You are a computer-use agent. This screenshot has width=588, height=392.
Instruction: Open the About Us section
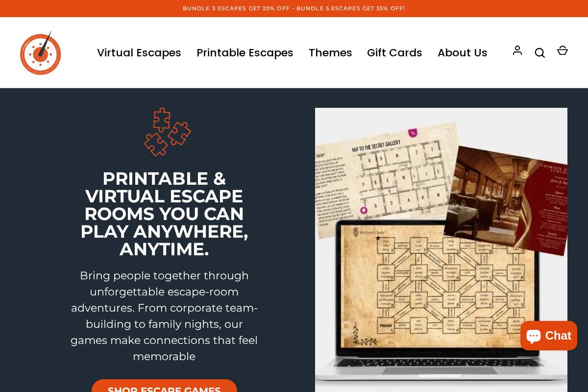click(x=463, y=52)
